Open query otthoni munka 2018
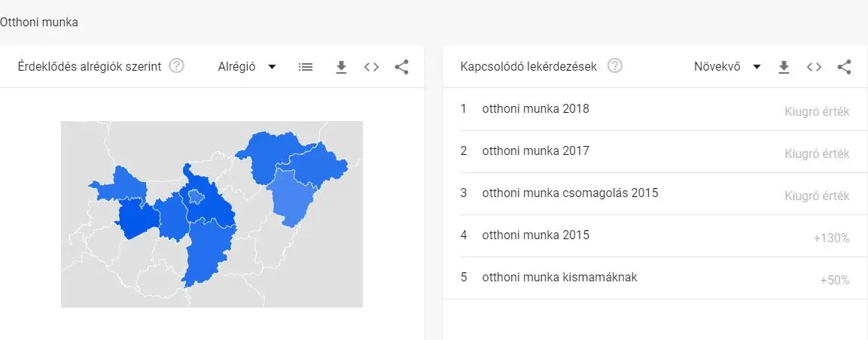The height and width of the screenshot is (340, 868). (535, 109)
